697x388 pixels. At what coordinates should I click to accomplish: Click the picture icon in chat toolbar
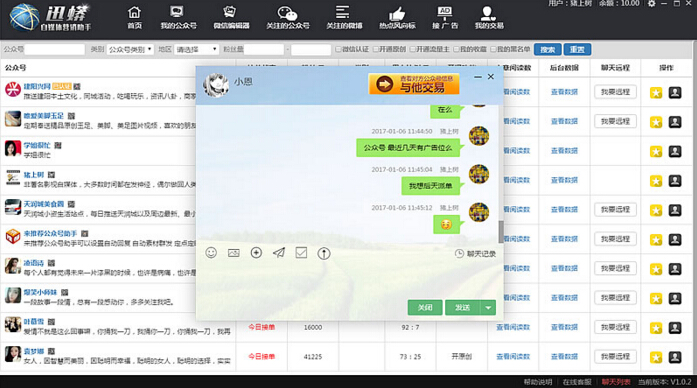[x=234, y=253]
